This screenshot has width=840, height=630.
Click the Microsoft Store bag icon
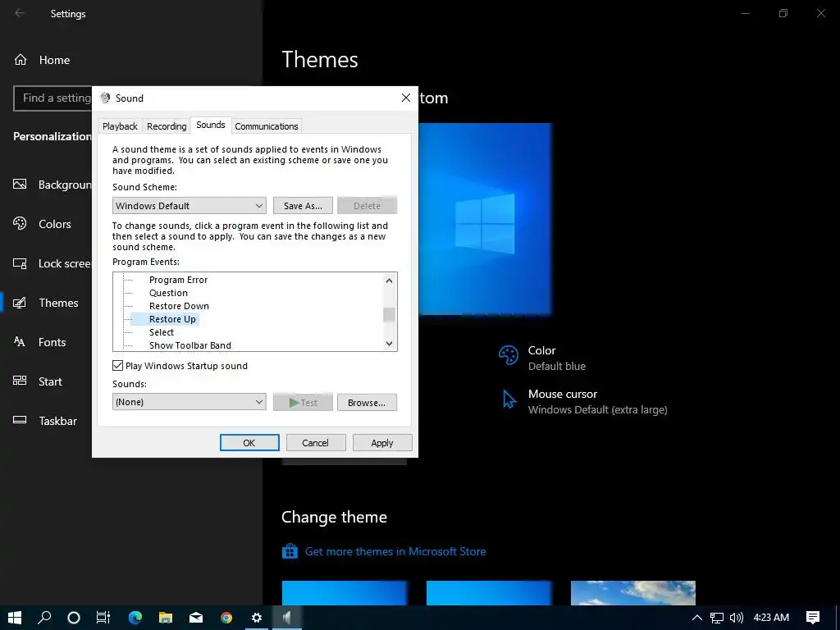[x=290, y=550]
